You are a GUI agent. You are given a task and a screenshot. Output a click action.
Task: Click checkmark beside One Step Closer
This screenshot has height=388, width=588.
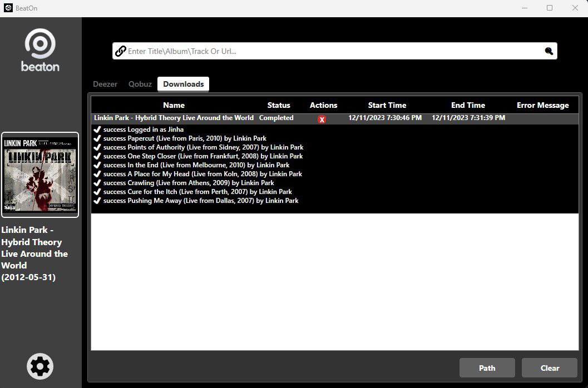97,156
